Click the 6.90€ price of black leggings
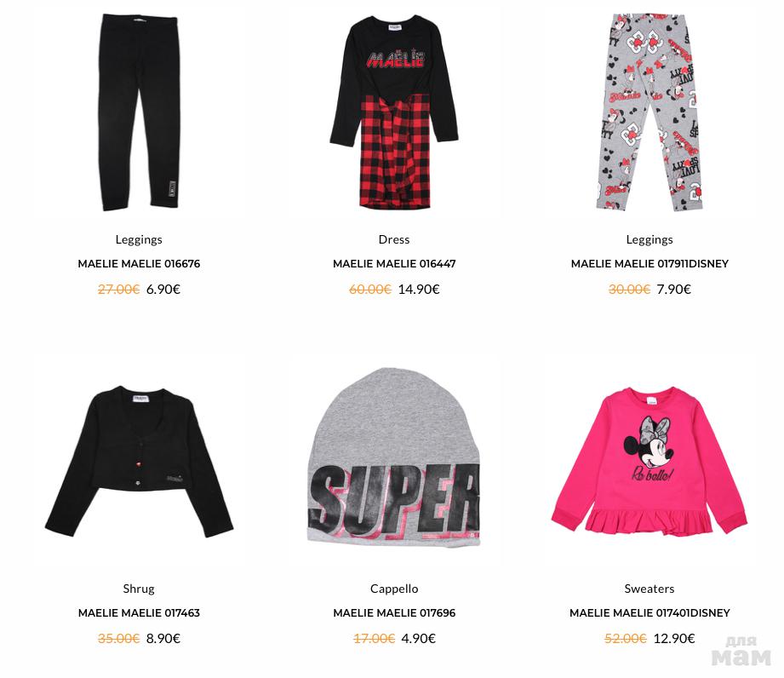The width and height of the screenshot is (784, 678). (163, 290)
